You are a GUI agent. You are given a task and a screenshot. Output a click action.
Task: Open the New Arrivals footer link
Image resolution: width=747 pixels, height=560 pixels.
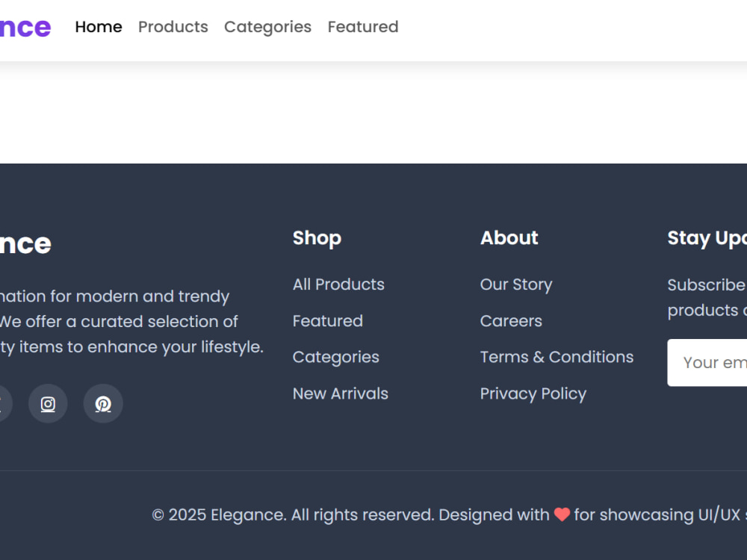(x=340, y=393)
